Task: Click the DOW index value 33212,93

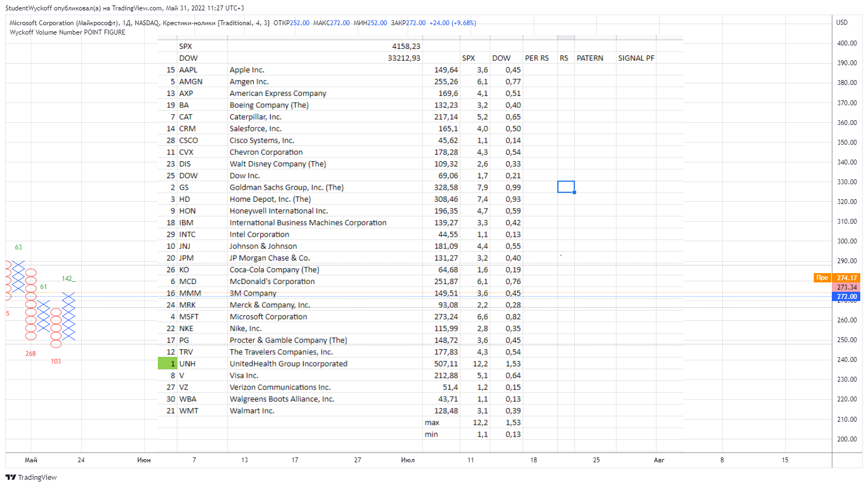Action: click(404, 58)
